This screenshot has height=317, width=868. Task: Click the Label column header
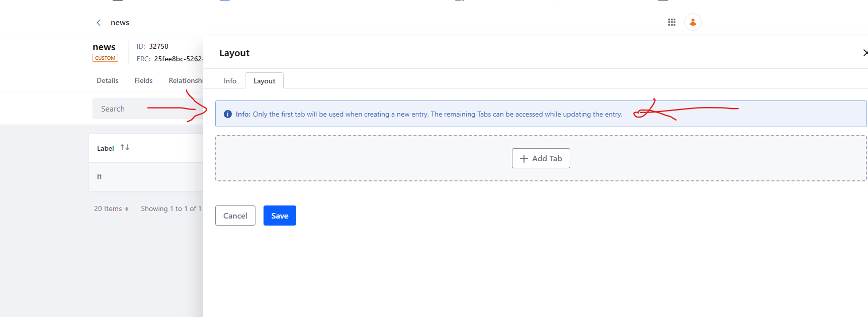[x=106, y=148]
